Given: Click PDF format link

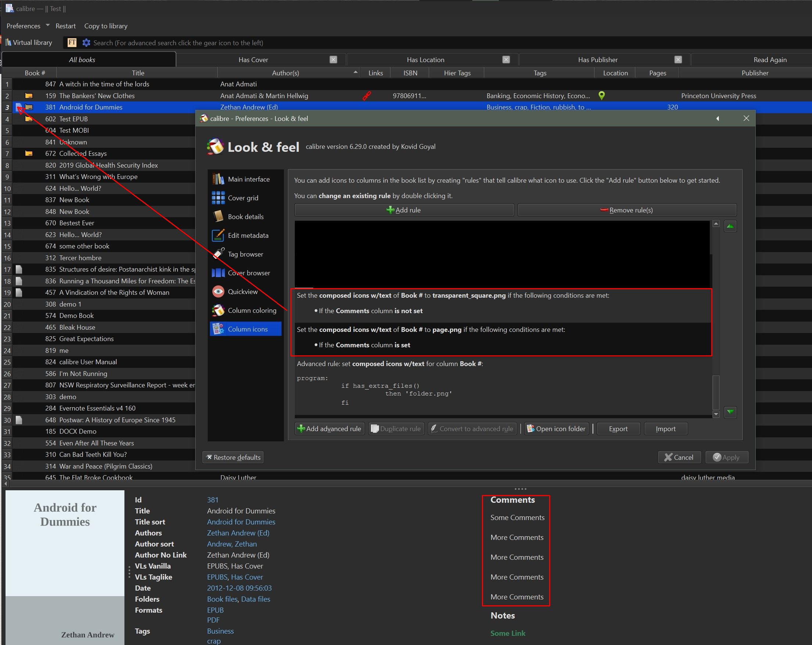Looking at the screenshot, I should click(x=213, y=620).
